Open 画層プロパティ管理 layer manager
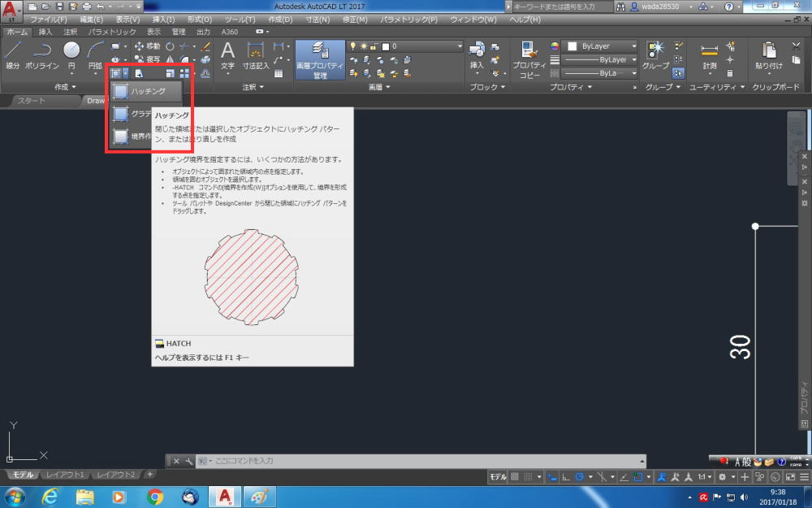This screenshot has width=812, height=508. (x=319, y=59)
